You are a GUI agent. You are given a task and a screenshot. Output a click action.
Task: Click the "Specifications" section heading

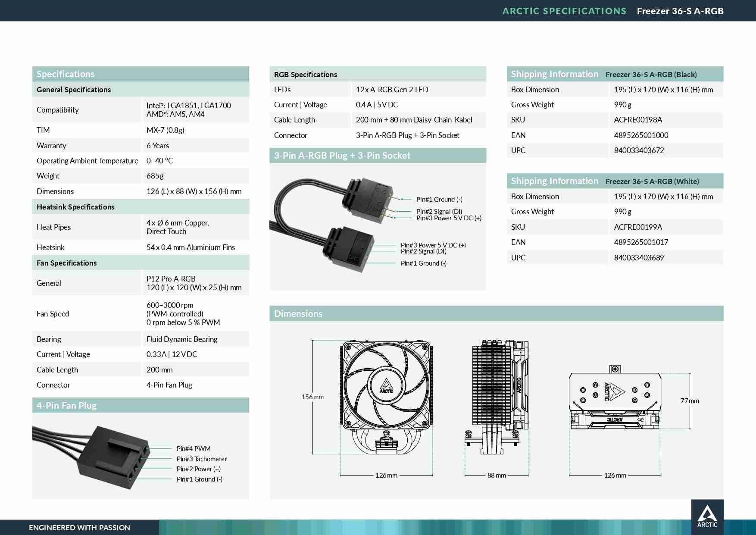point(66,74)
